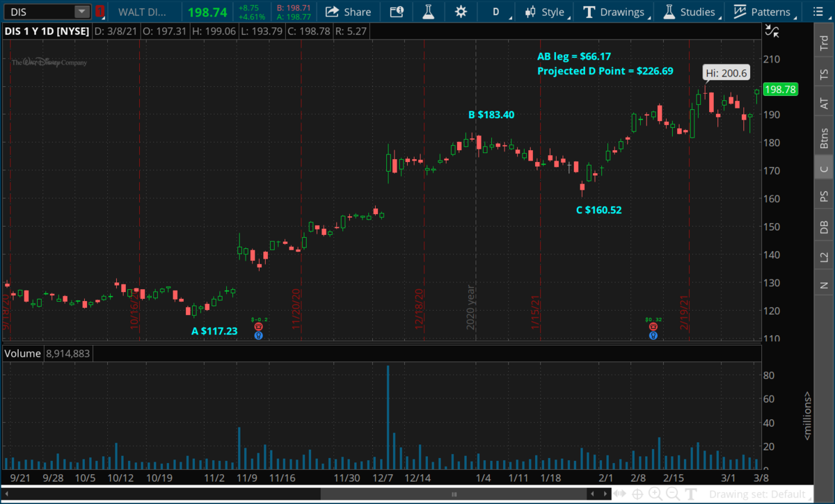Click the last price 198.74
This screenshot has height=504, width=835.
point(207,12)
